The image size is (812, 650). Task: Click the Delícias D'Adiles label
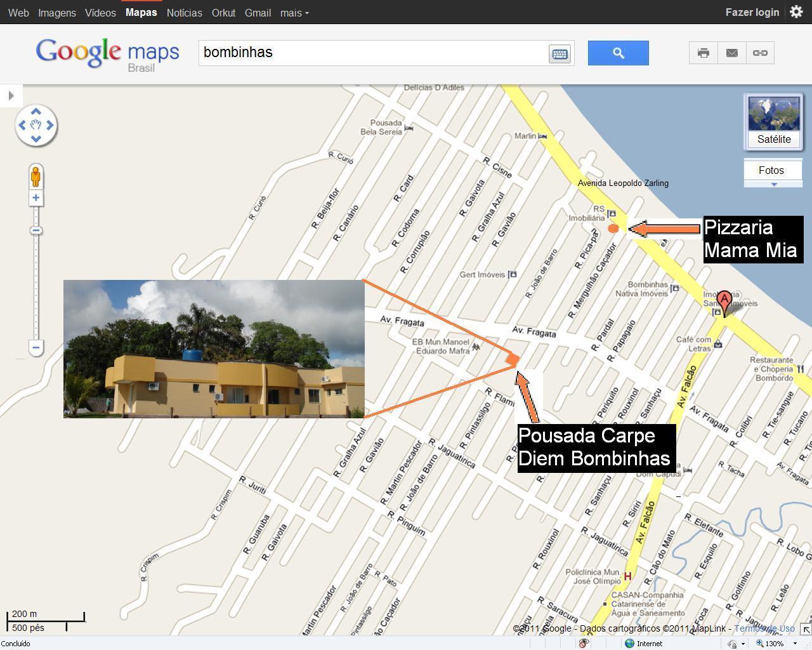coord(434,88)
